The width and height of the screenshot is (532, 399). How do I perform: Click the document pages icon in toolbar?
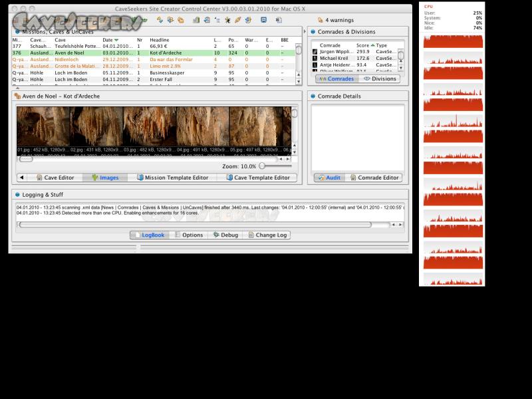point(278,20)
